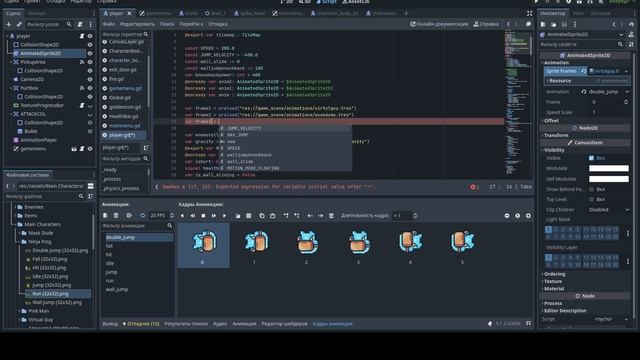Load frames from a file icon
This screenshot has height=360, width=640.
[x=238, y=216]
